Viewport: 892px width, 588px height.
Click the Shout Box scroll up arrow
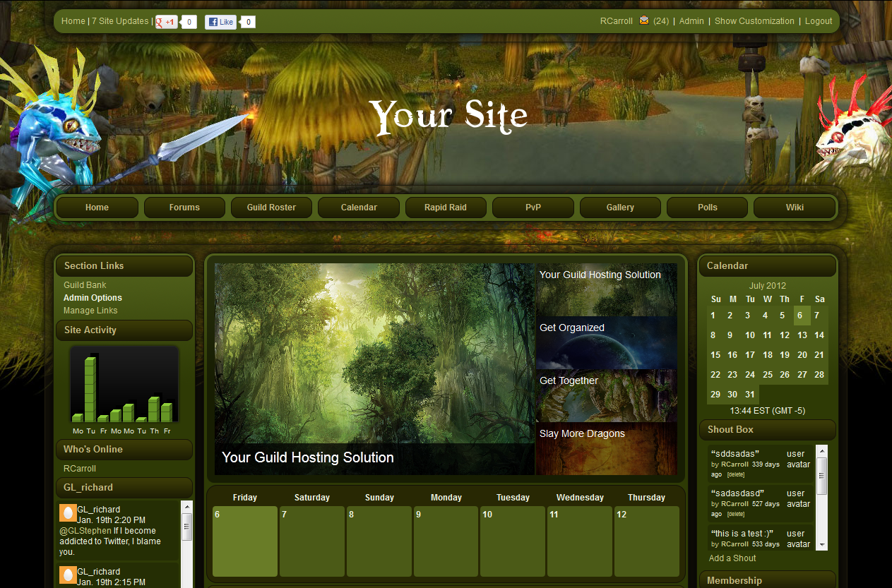(821, 450)
